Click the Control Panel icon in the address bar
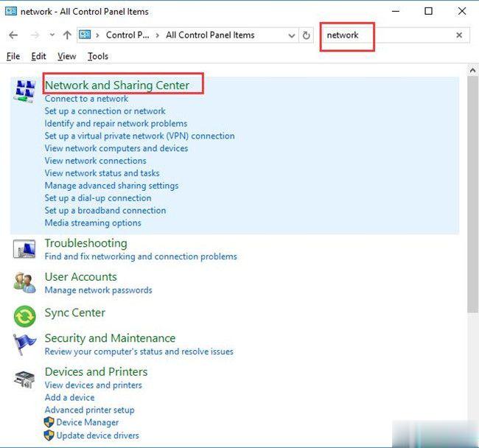This screenshot has height=448, width=479. [x=85, y=35]
